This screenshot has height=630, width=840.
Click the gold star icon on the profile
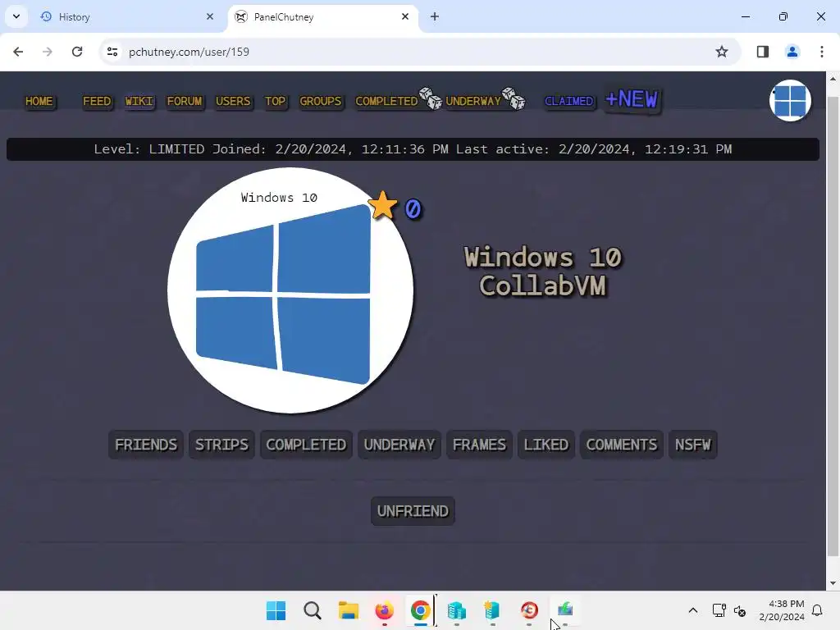[x=382, y=206]
